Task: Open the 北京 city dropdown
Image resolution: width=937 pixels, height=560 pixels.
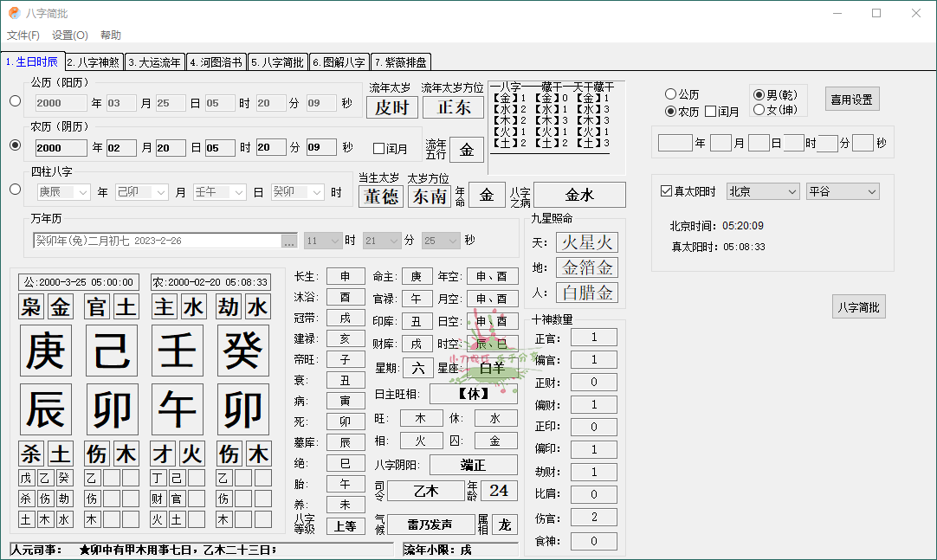Action: [x=762, y=191]
